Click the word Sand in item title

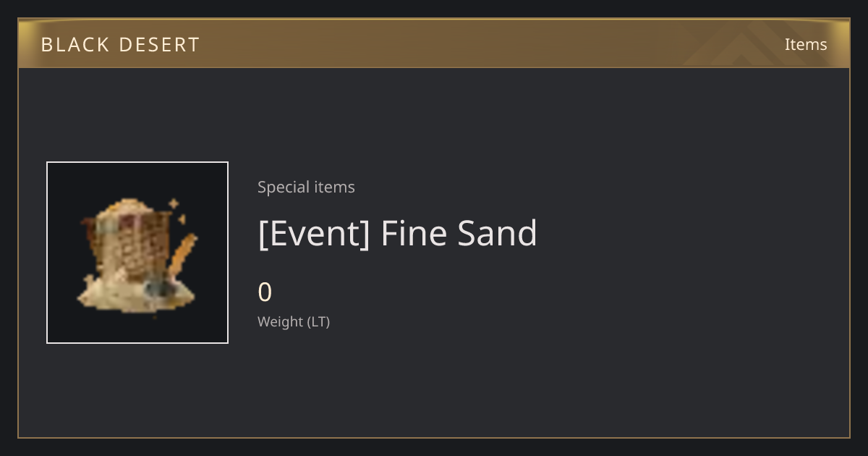497,233
